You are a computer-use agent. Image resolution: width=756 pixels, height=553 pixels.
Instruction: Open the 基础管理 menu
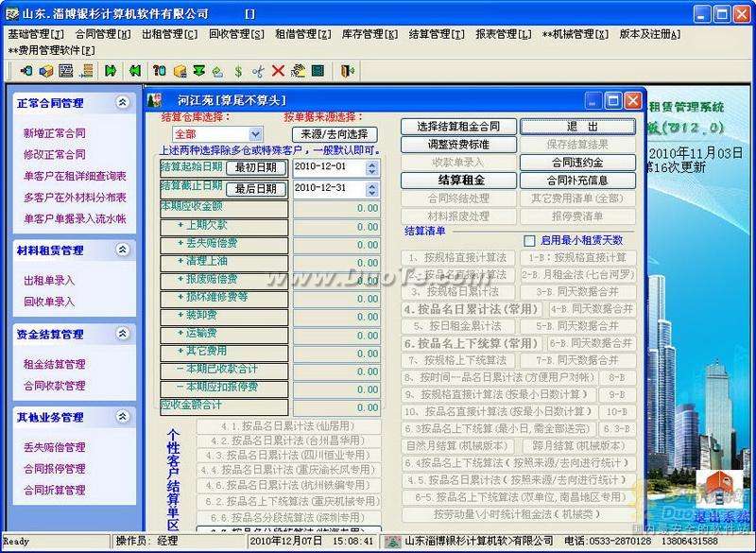point(36,34)
